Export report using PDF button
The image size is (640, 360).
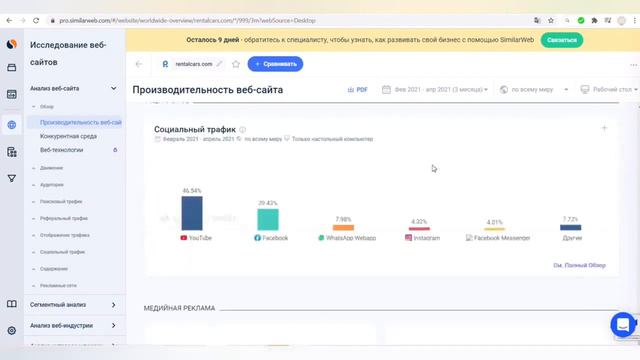358,89
